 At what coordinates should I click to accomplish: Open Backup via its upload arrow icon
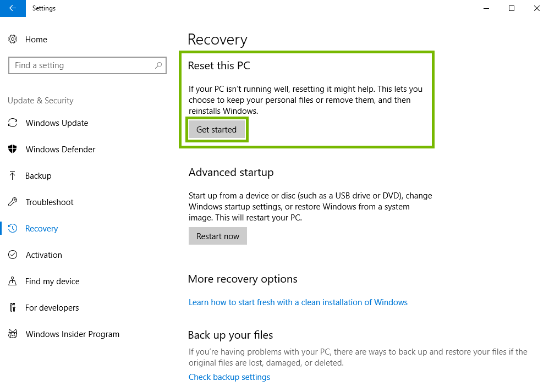13,175
